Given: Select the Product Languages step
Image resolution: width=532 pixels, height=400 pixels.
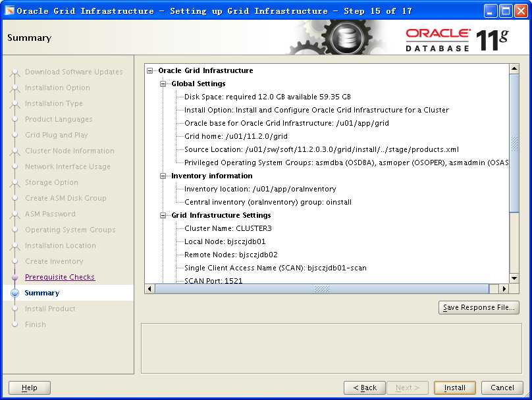Looking at the screenshot, I should coord(59,119).
